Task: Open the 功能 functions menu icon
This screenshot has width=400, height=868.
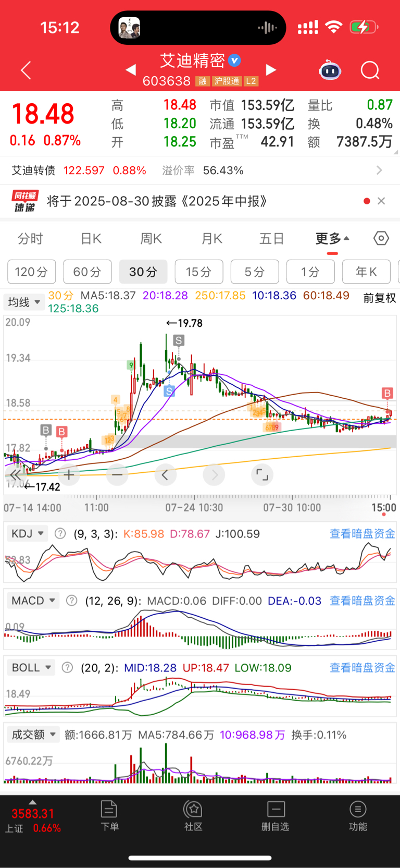Action: pyautogui.click(x=358, y=816)
